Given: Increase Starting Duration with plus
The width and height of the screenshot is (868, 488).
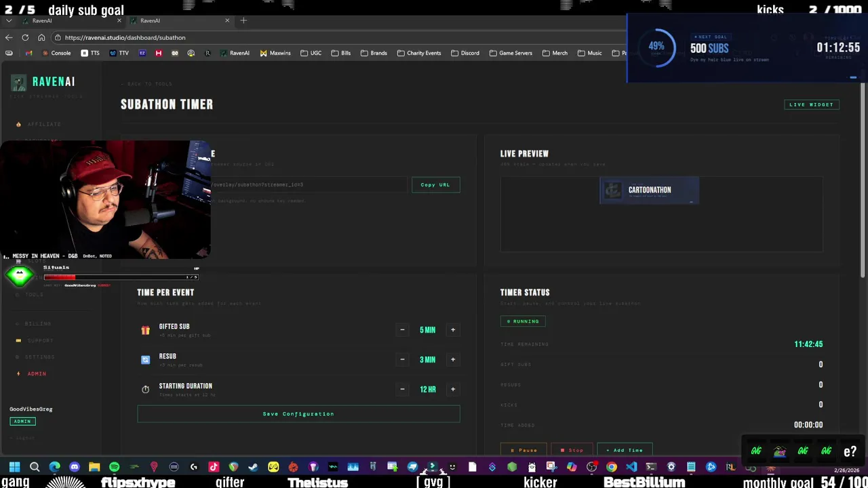Looking at the screenshot, I should [453, 389].
